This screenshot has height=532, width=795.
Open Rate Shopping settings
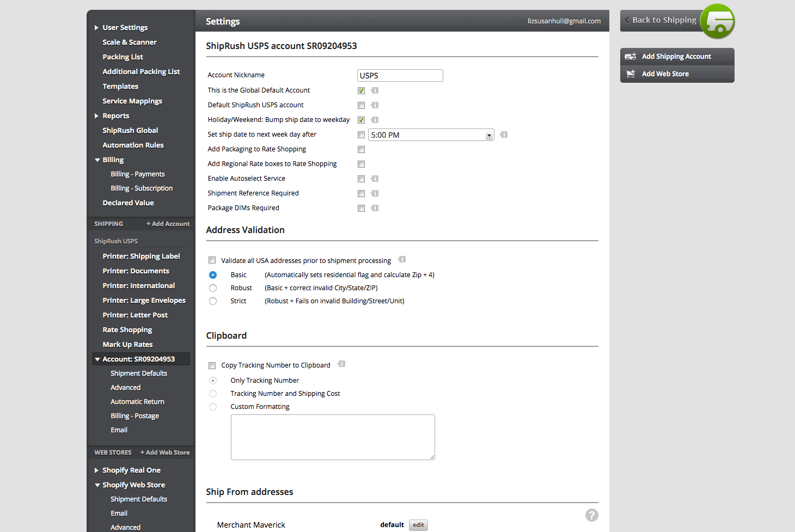(x=127, y=330)
